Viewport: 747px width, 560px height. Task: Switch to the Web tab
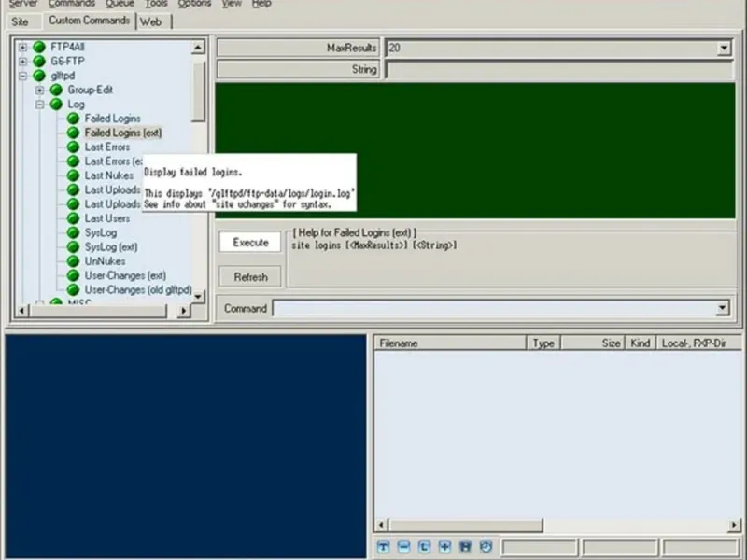150,21
